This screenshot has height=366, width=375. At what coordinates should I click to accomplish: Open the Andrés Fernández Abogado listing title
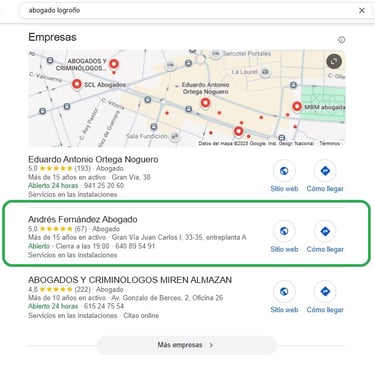83,219
